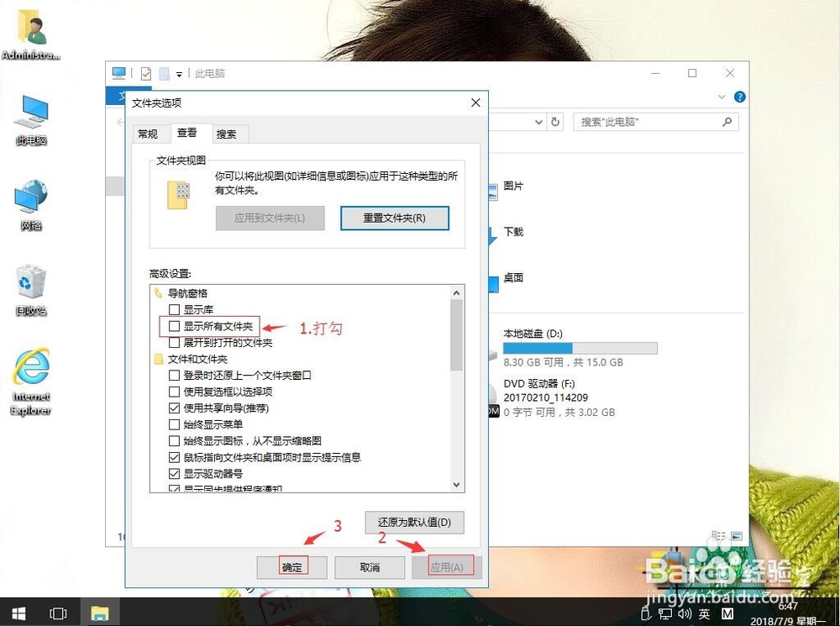The width and height of the screenshot is (840, 626).
Task: Click the Windows Start button
Action: click(x=17, y=613)
